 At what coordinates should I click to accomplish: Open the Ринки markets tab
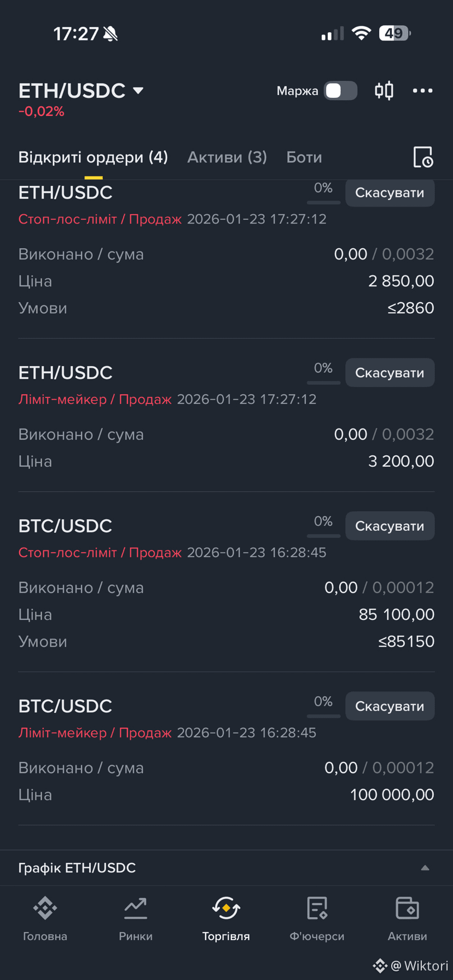[x=136, y=919]
